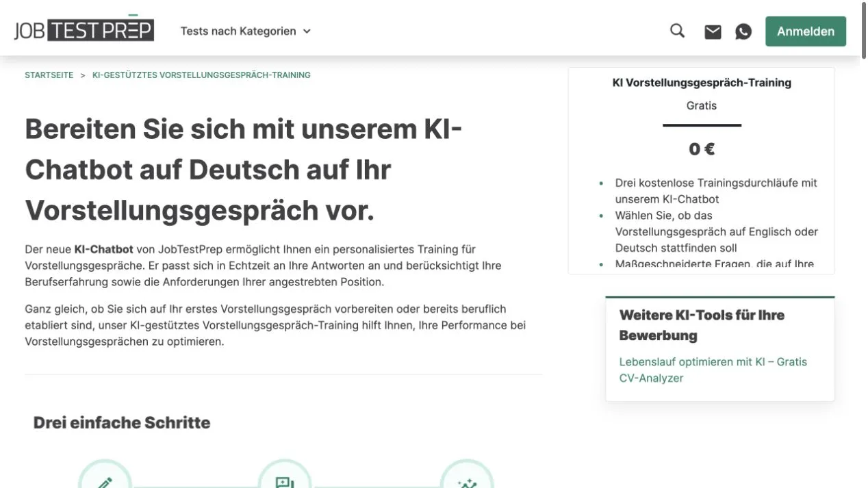
Task: Click the Gratis label
Action: 702,105
